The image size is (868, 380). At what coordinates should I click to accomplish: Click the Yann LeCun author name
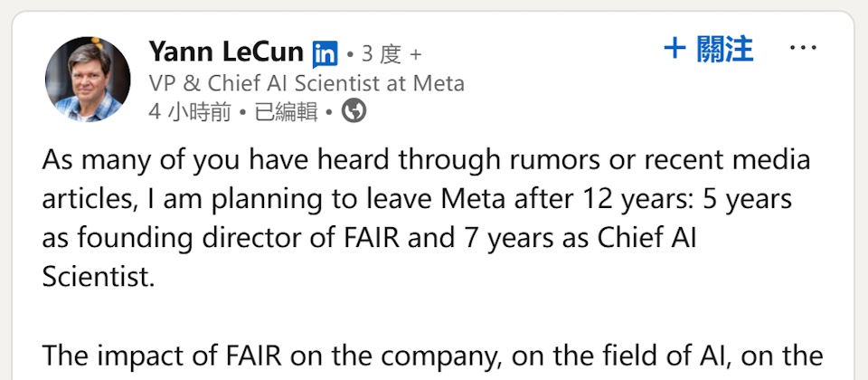click(226, 52)
